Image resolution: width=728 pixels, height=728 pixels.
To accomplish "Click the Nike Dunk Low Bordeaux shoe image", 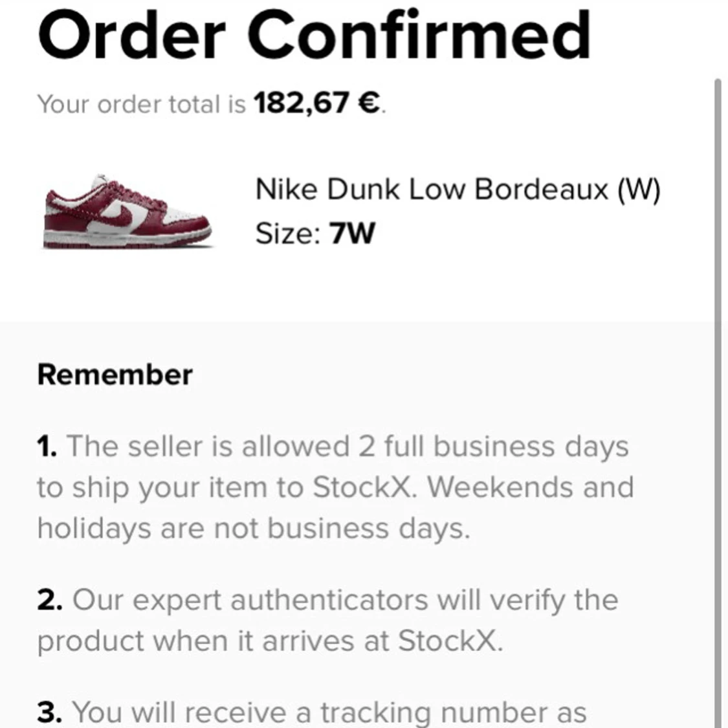I will 127,211.
